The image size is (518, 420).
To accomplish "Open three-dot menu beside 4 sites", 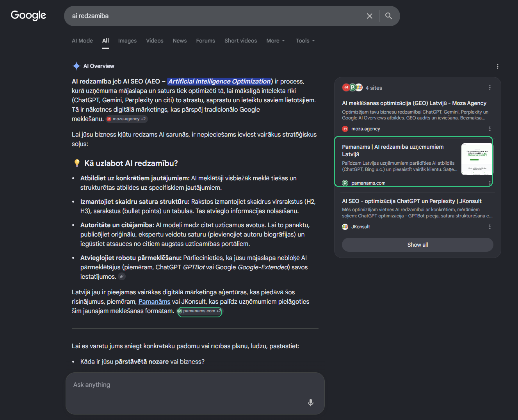I will (490, 88).
